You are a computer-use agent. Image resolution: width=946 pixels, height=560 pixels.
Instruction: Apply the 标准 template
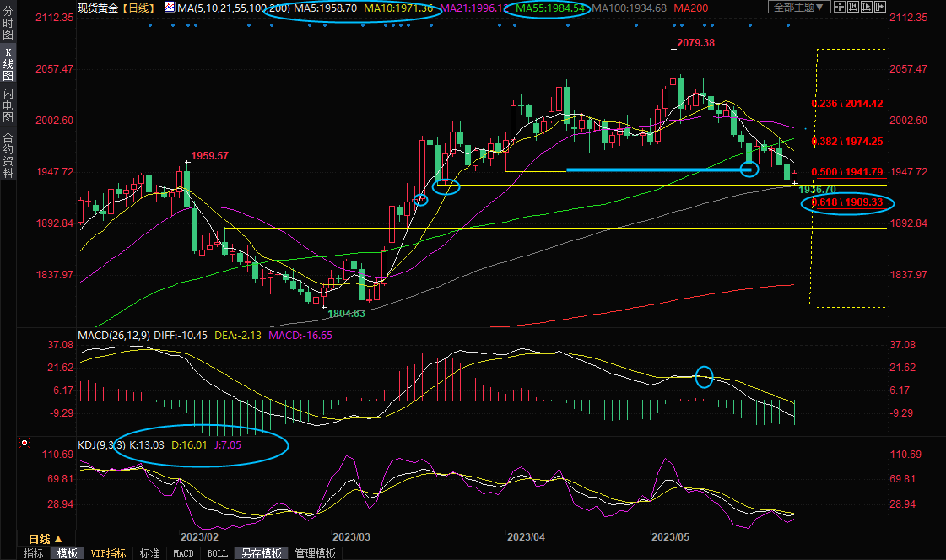click(149, 553)
